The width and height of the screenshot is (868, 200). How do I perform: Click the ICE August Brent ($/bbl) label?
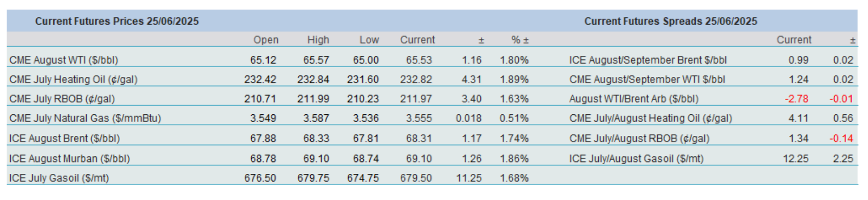pyautogui.click(x=65, y=138)
